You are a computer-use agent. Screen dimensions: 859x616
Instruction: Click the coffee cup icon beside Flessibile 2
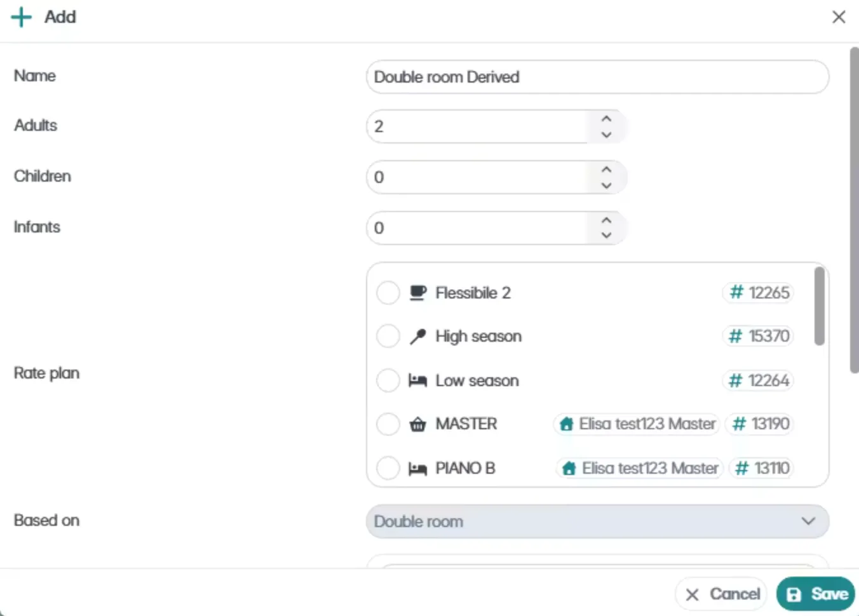click(x=417, y=293)
